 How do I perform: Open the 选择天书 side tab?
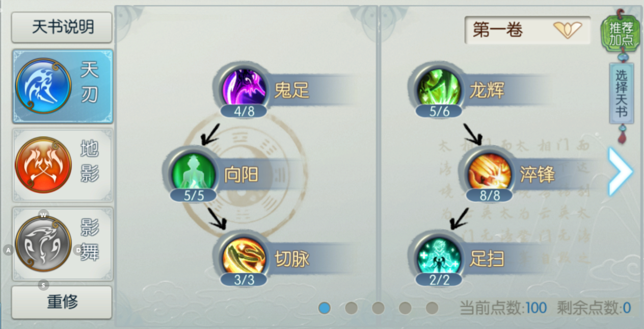point(622,93)
